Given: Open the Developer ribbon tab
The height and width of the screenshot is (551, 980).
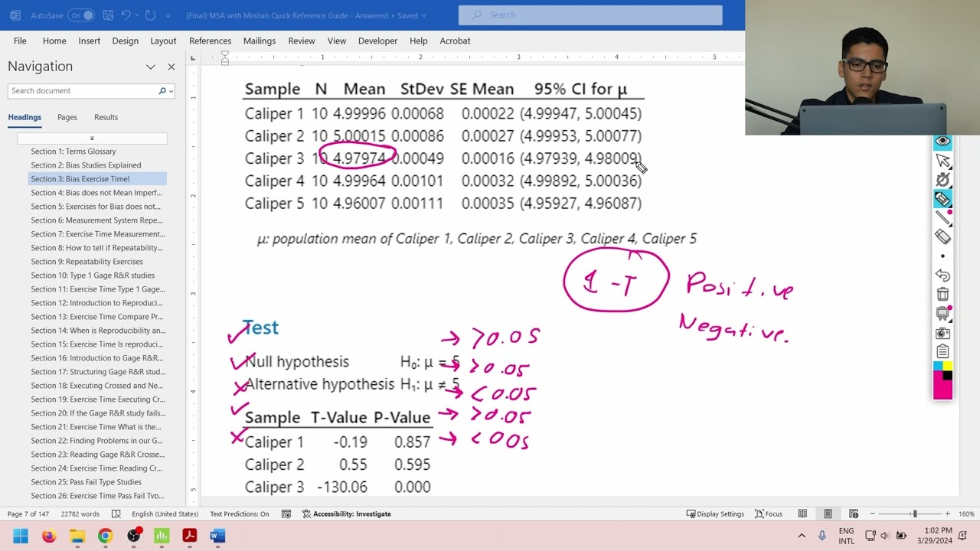Looking at the screenshot, I should tap(377, 41).
